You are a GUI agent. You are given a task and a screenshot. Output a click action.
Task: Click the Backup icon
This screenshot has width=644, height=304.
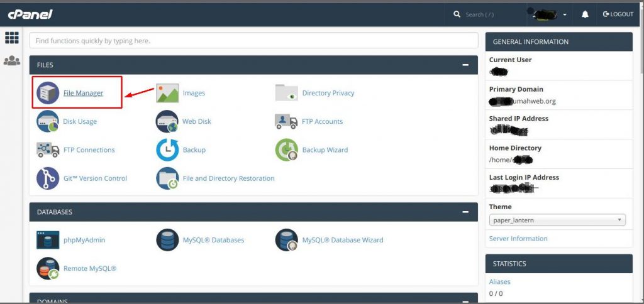167,150
